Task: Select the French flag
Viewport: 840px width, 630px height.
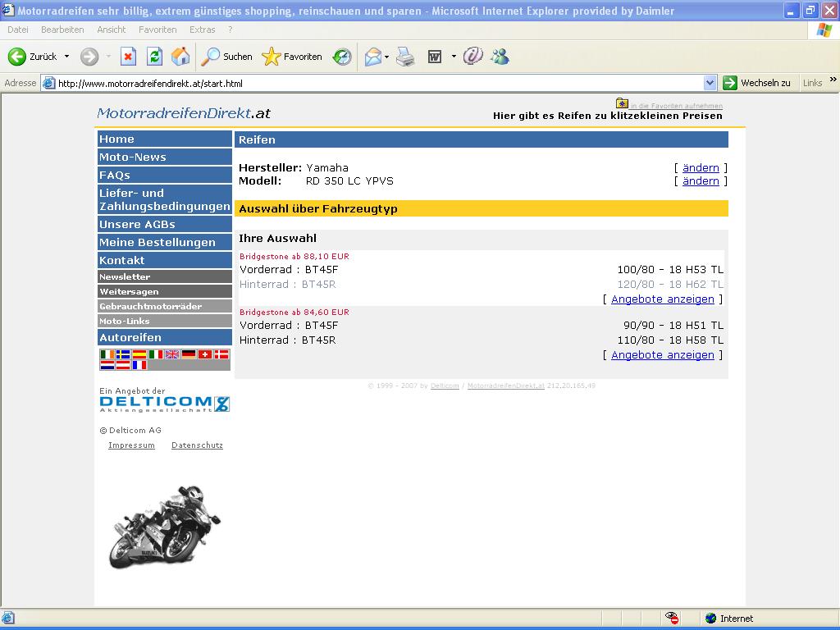Action: pos(139,365)
